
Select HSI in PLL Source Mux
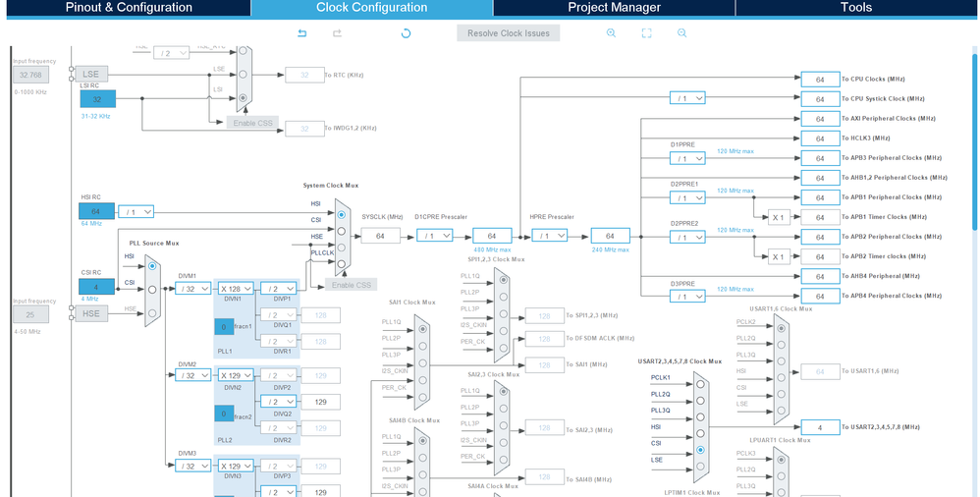pyautogui.click(x=152, y=266)
